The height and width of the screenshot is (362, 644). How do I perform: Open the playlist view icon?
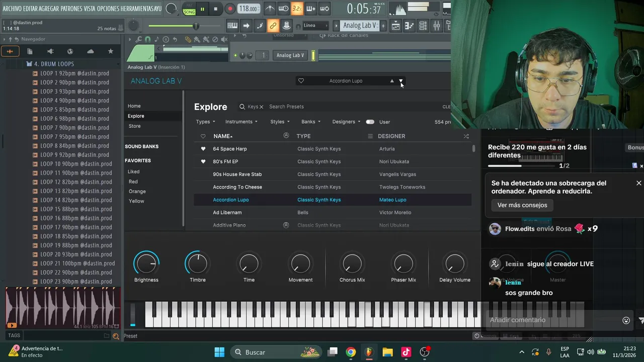pyautogui.click(x=396, y=26)
